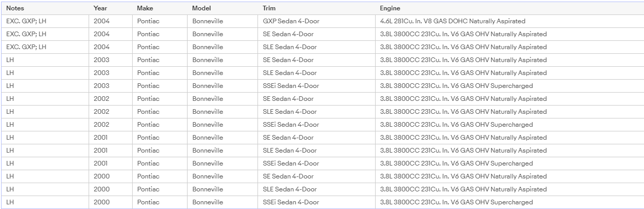The height and width of the screenshot is (209, 644).
Task: Click the Trim column header
Action: tap(269, 8)
